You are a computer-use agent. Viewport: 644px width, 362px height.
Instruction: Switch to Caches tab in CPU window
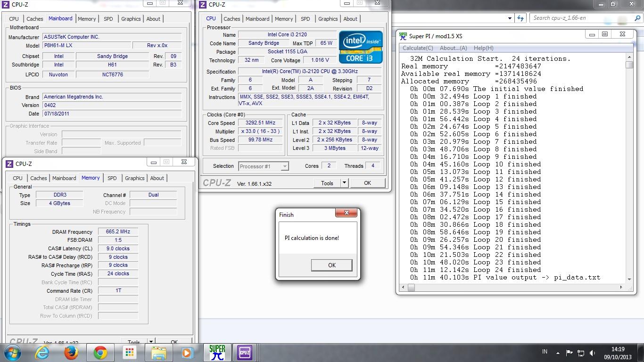[x=231, y=19]
